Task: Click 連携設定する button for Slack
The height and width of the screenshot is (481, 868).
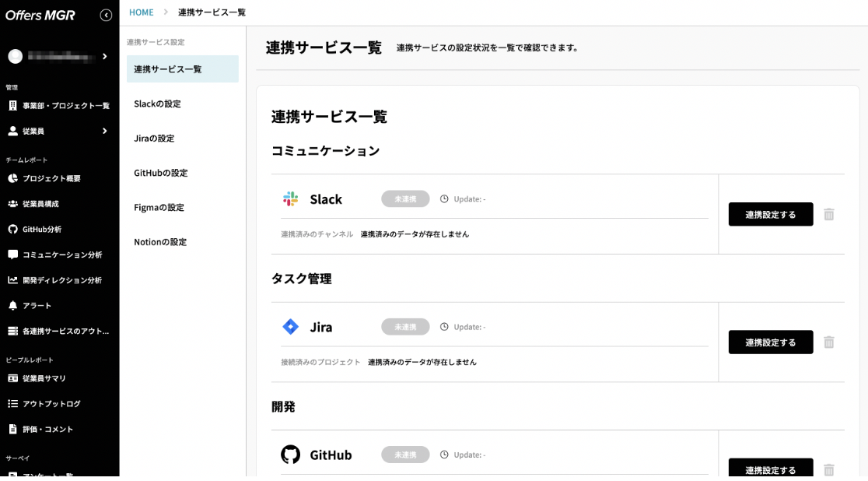Action: coord(771,215)
